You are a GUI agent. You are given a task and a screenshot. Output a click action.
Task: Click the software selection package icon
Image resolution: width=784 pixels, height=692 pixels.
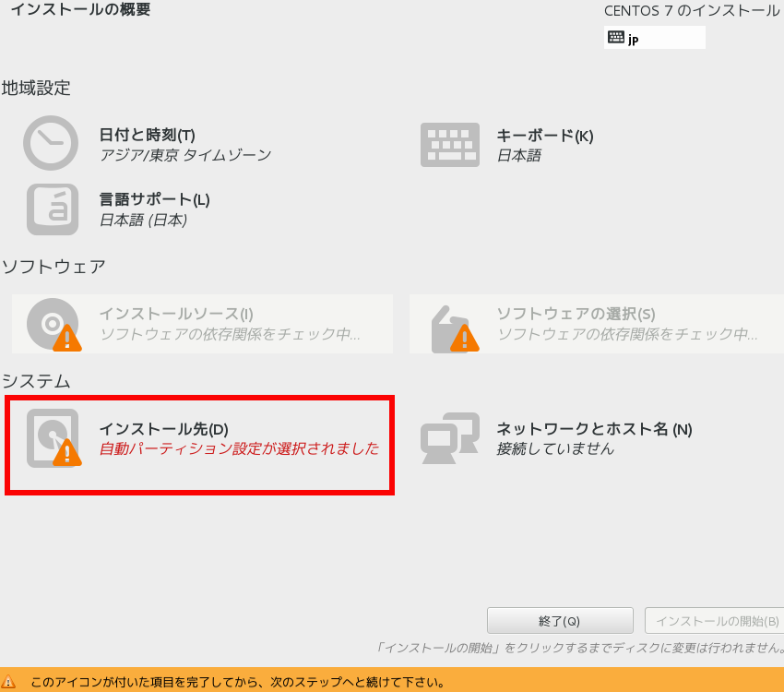455,328
